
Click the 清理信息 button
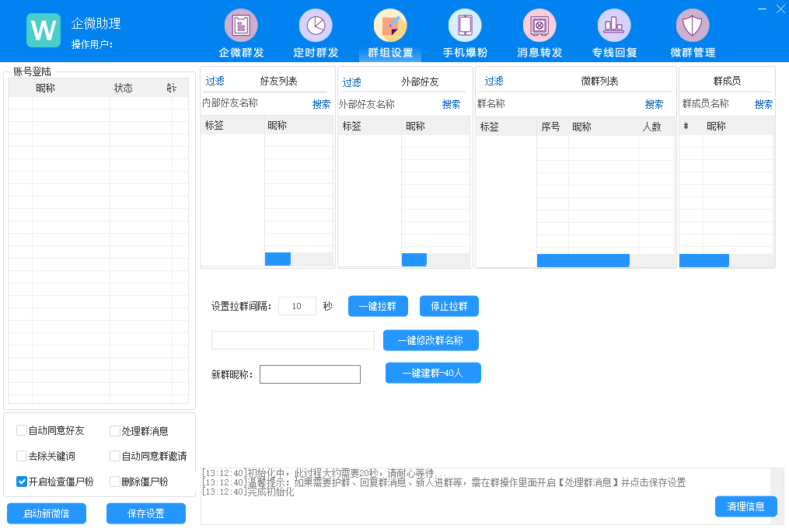click(x=745, y=506)
